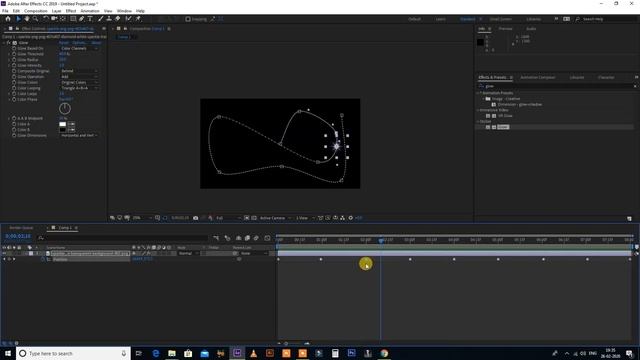Open the File menu
Screen dimensions: 640x360
click(5, 11)
